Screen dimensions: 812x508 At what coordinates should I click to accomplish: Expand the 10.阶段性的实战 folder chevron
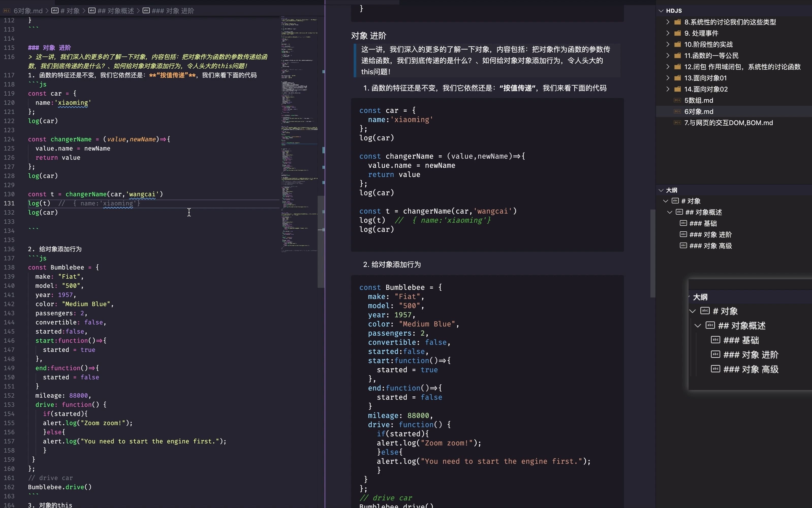(668, 44)
